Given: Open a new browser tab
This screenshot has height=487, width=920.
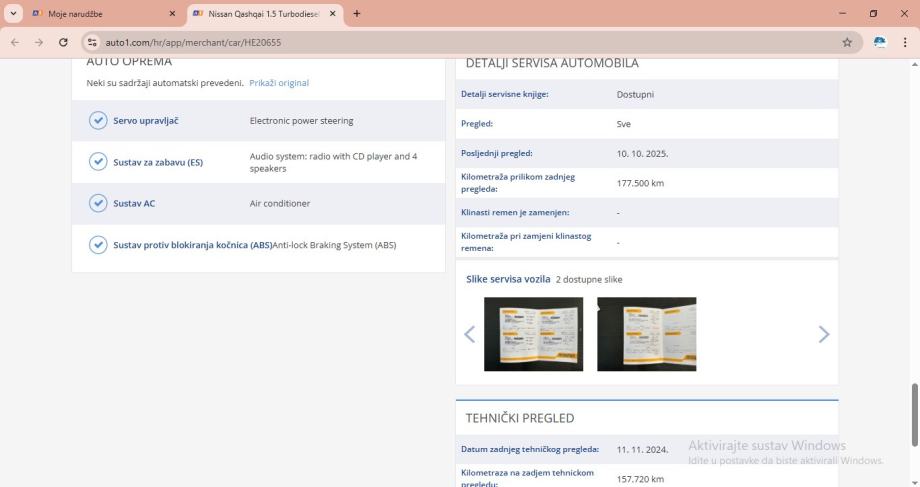Looking at the screenshot, I should click(x=357, y=14).
